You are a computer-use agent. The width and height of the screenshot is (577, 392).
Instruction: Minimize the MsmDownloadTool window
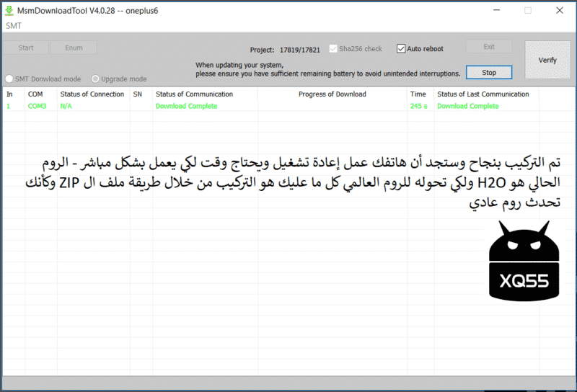point(495,11)
